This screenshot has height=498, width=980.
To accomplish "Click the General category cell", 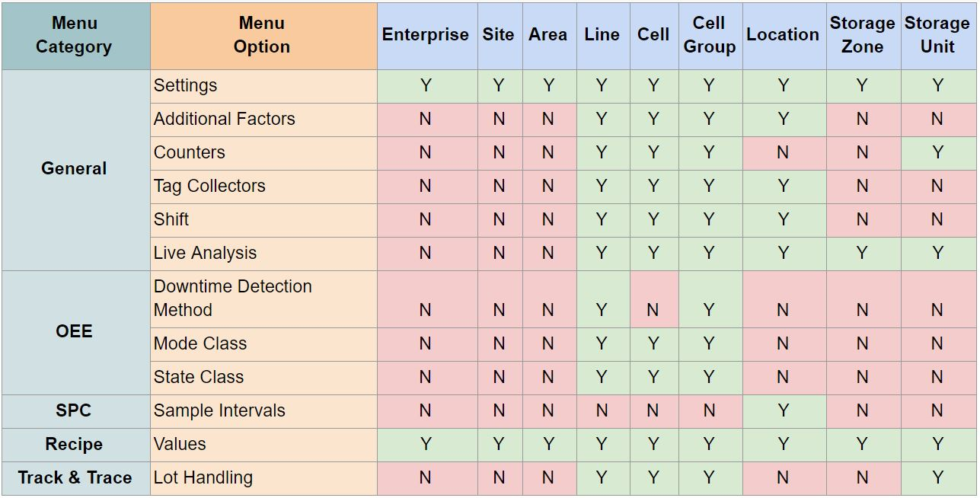I will pos(74,169).
